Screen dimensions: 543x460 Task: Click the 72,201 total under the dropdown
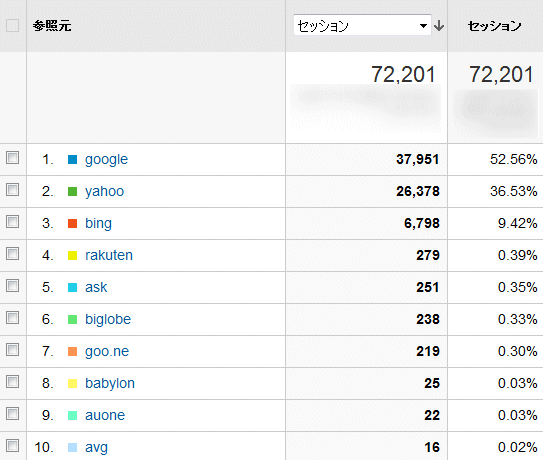[403, 74]
